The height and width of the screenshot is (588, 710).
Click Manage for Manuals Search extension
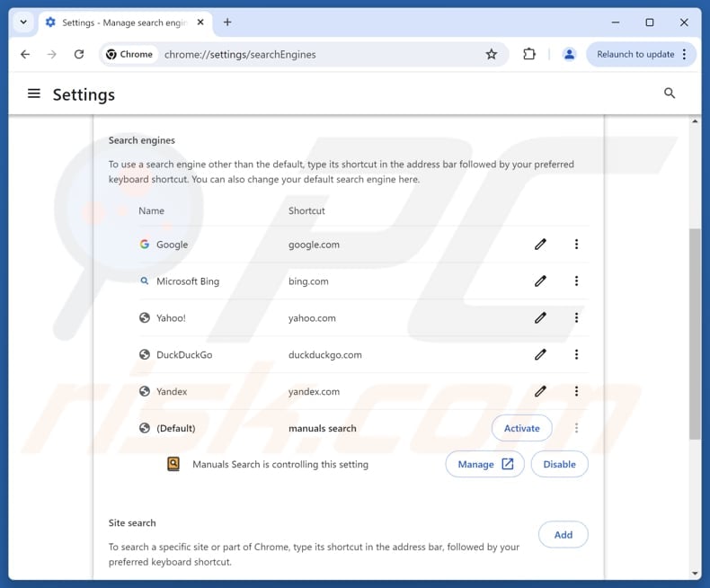pos(485,464)
